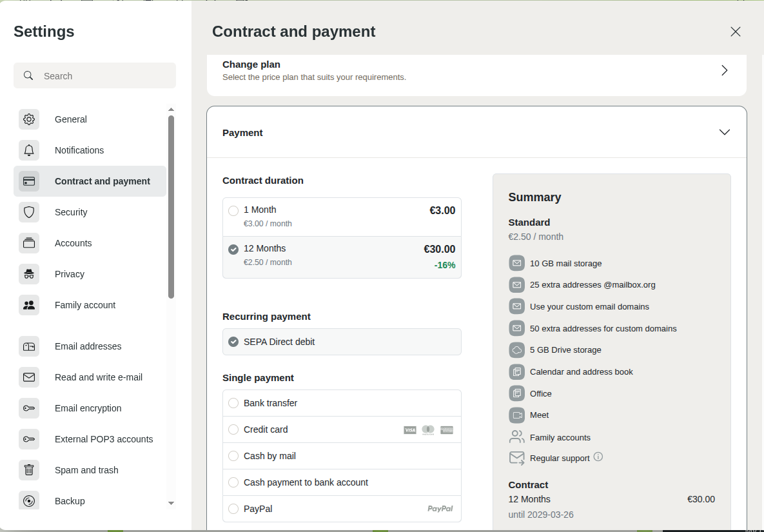Open Notifications via the bell icon
This screenshot has height=532, width=764.
click(x=29, y=150)
